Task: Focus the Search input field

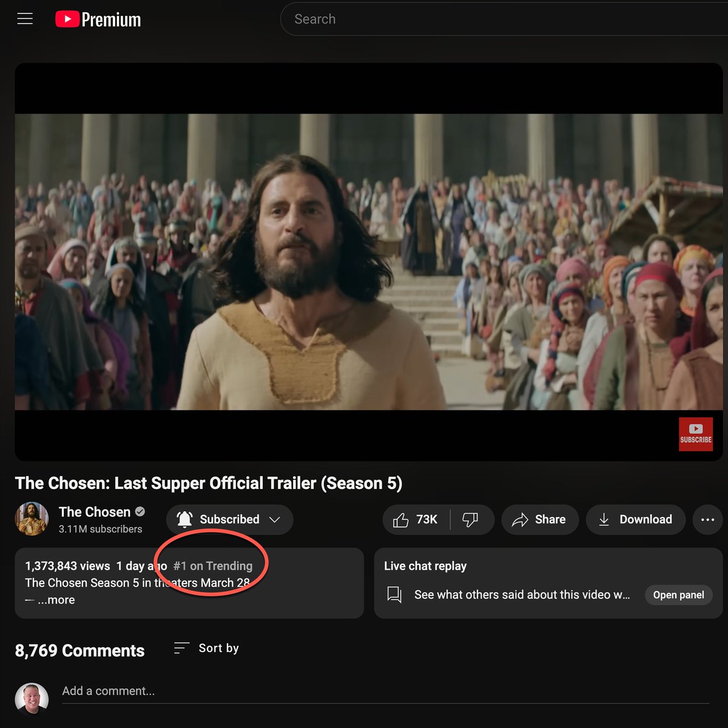Action: [x=504, y=19]
